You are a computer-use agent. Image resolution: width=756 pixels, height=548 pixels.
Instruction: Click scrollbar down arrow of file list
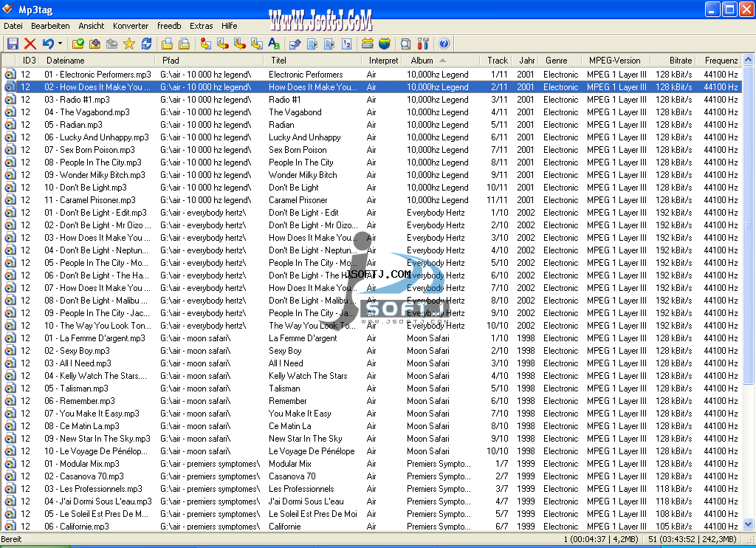click(x=749, y=524)
